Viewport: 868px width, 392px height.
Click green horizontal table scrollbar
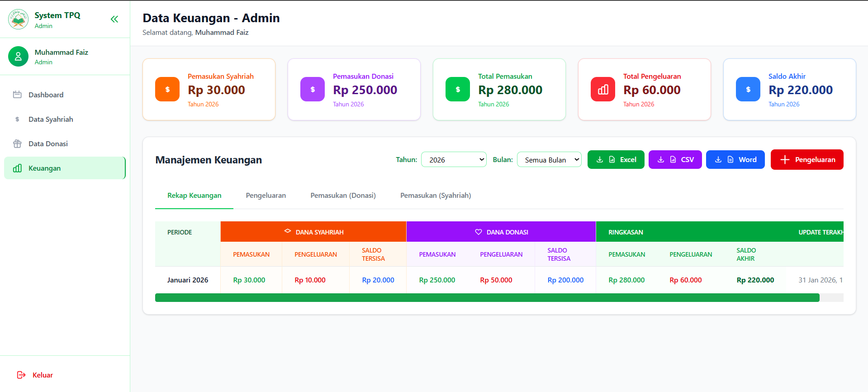click(x=487, y=297)
